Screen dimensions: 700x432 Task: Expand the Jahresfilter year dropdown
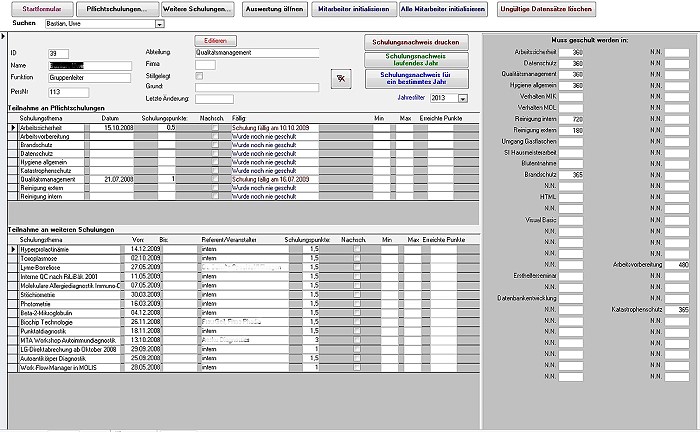(463, 98)
